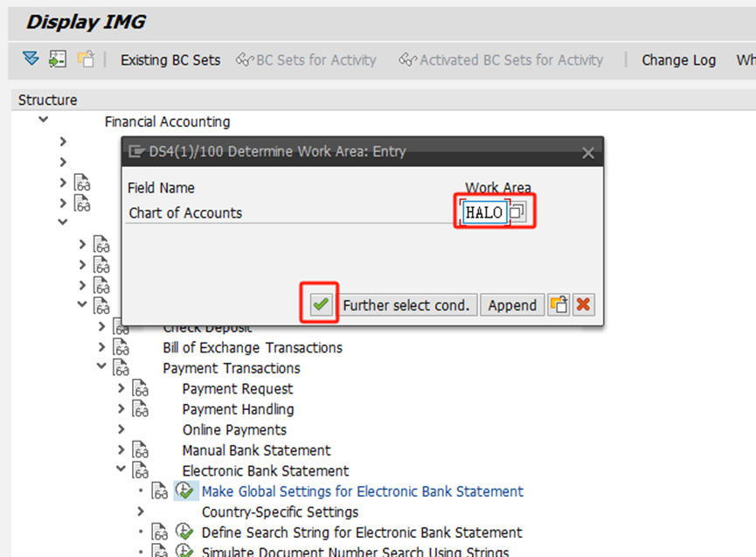The width and height of the screenshot is (756, 557).
Task: Open the Change Log
Action: 678,60
